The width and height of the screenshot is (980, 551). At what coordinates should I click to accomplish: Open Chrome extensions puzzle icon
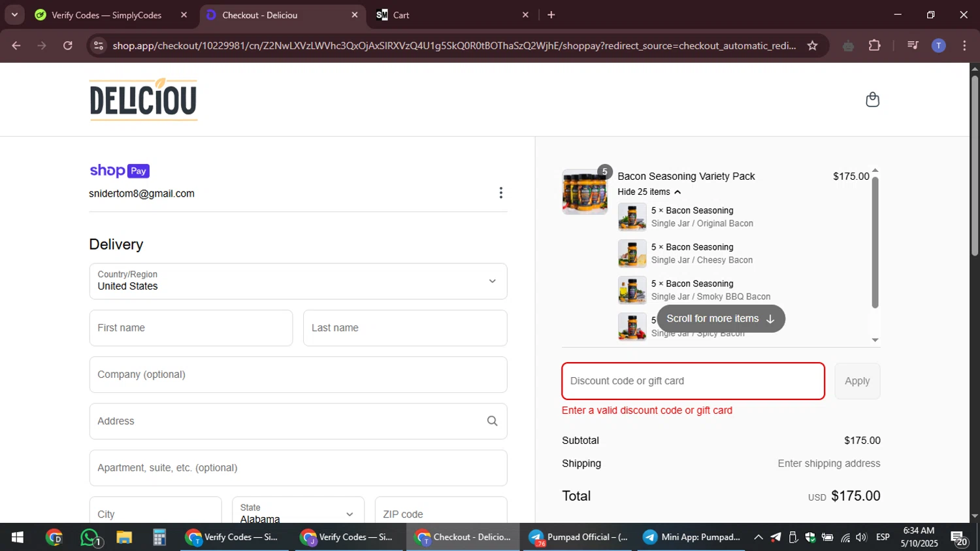point(874,46)
